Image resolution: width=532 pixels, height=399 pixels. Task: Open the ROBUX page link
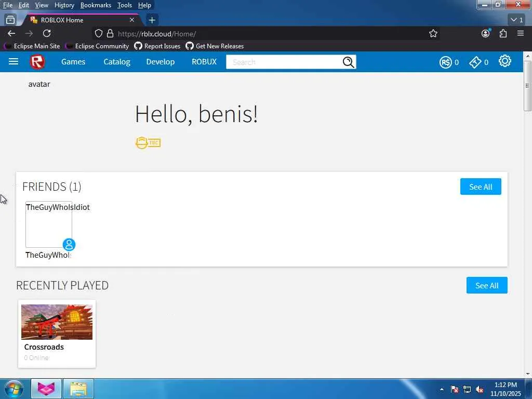[x=204, y=62]
